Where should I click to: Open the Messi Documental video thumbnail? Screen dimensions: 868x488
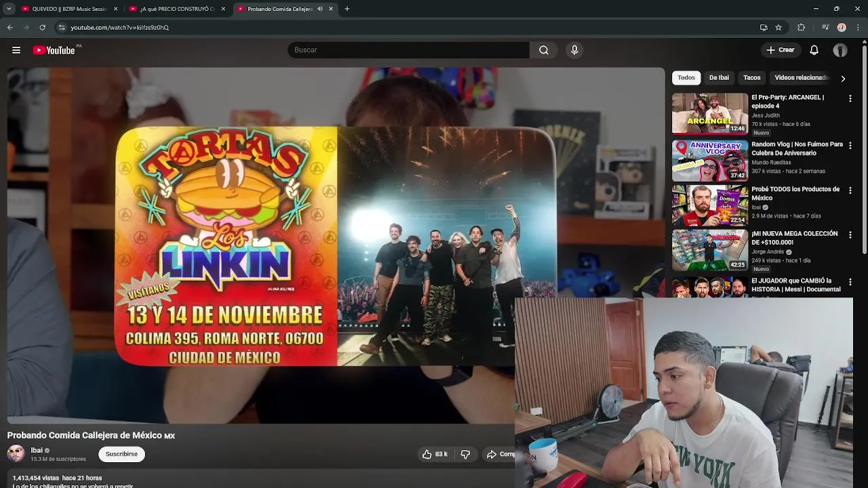coord(710,287)
